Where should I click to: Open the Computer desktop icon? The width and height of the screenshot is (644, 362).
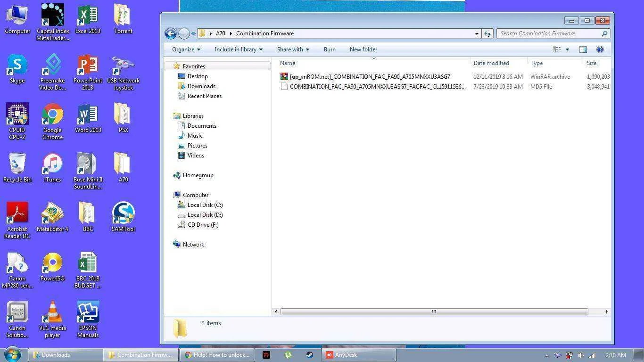pos(17,19)
